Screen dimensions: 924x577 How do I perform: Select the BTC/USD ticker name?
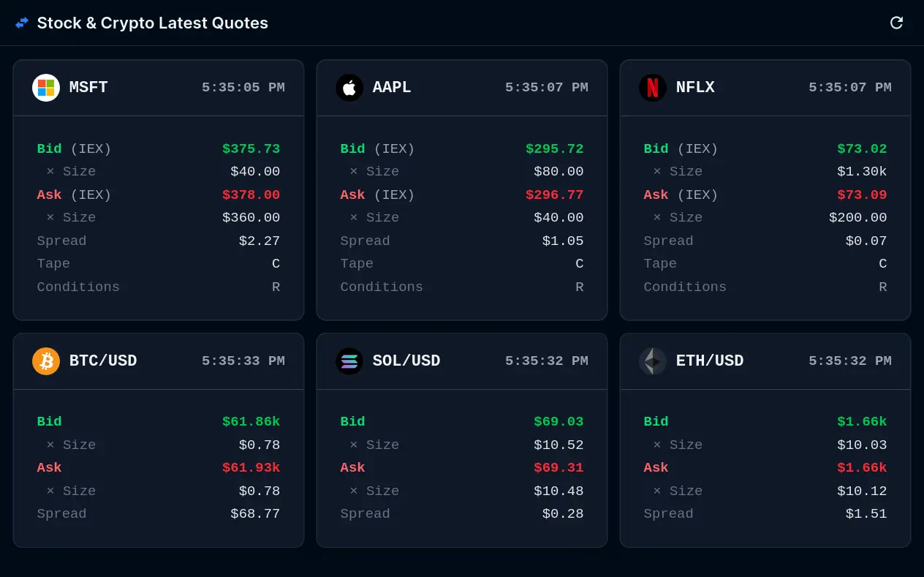pyautogui.click(x=103, y=361)
